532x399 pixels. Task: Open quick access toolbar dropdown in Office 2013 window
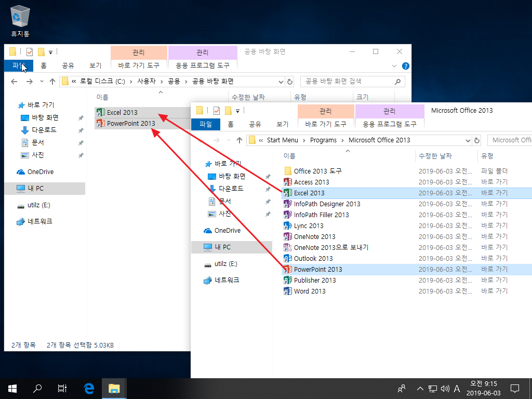(237, 111)
